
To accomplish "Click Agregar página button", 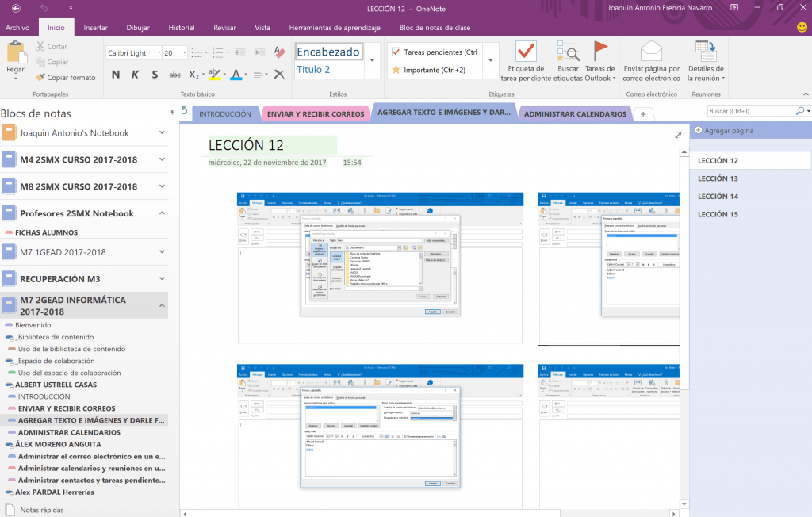I will tap(724, 131).
